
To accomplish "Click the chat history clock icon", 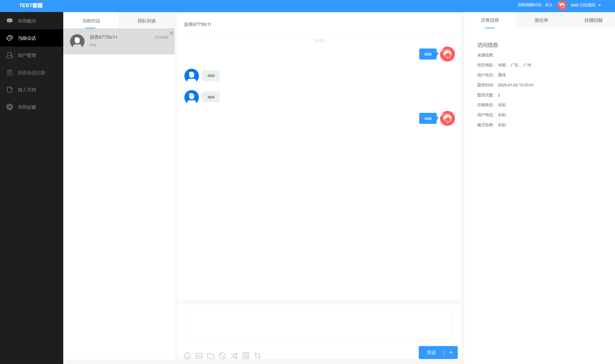I will coord(246,355).
